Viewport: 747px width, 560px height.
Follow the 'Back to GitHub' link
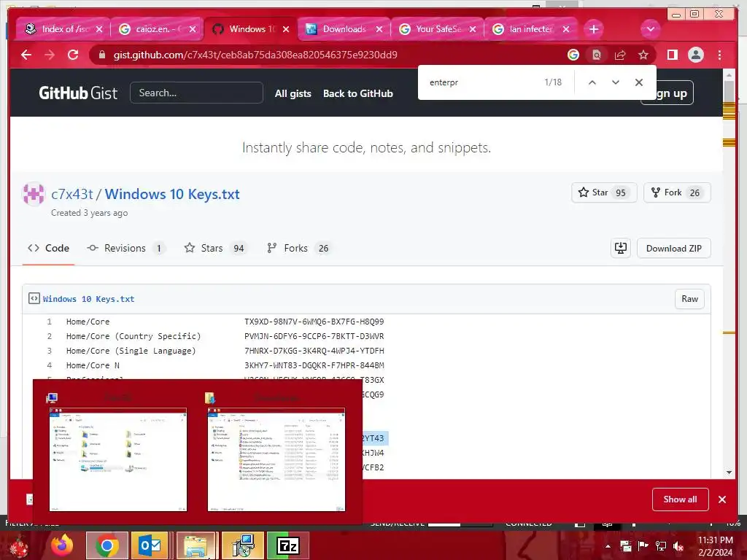click(357, 93)
